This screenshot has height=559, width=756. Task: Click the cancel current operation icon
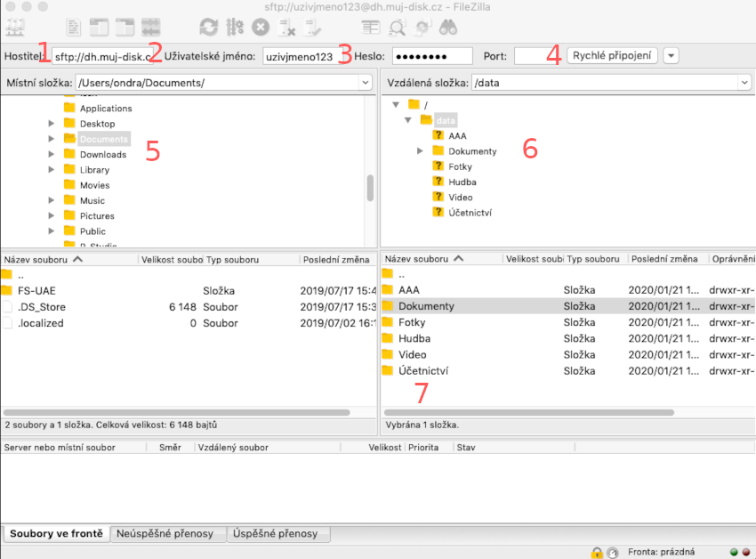pos(261,27)
